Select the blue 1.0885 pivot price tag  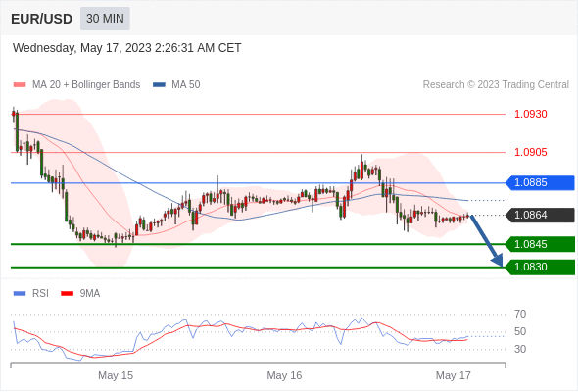click(x=540, y=183)
